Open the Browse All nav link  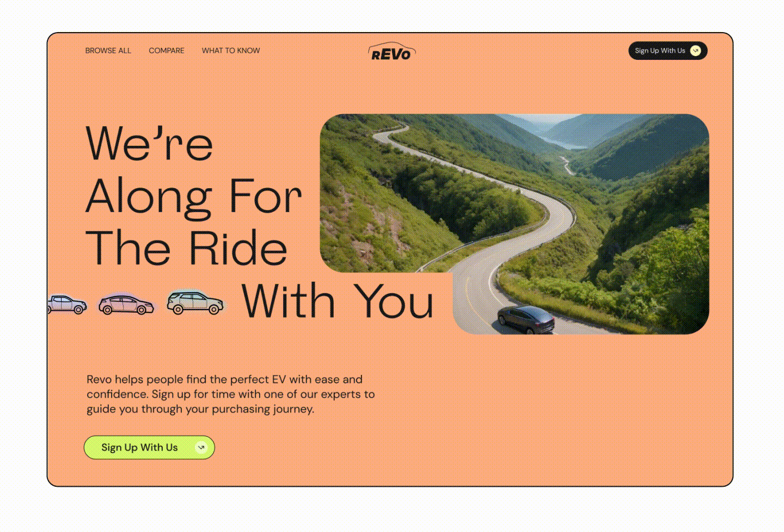[108, 51]
